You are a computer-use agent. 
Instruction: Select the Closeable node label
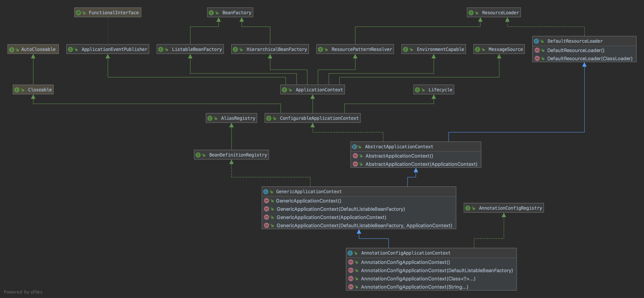[x=40, y=90]
